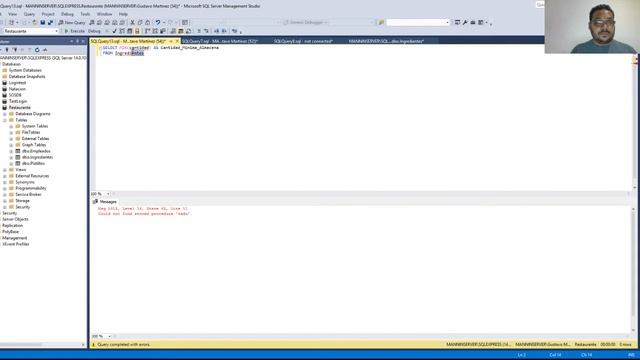Close the active SQLQuery13.sql tab

pyautogui.click(x=177, y=41)
